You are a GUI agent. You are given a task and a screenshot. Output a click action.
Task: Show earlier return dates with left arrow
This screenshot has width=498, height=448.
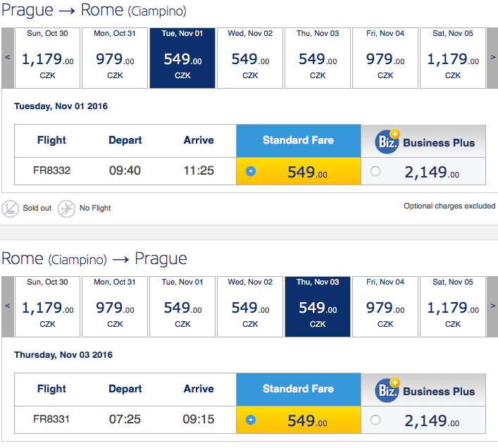[8, 306]
